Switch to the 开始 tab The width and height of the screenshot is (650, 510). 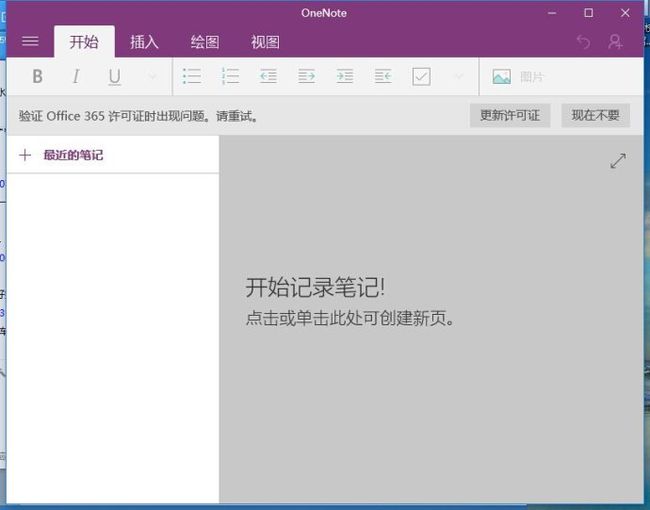[x=84, y=42]
